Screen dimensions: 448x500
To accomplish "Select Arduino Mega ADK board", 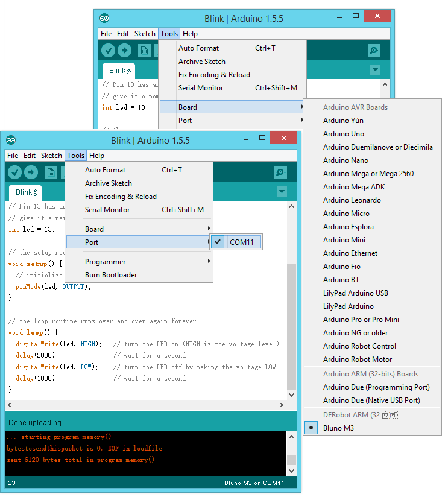I will pyautogui.click(x=373, y=187).
